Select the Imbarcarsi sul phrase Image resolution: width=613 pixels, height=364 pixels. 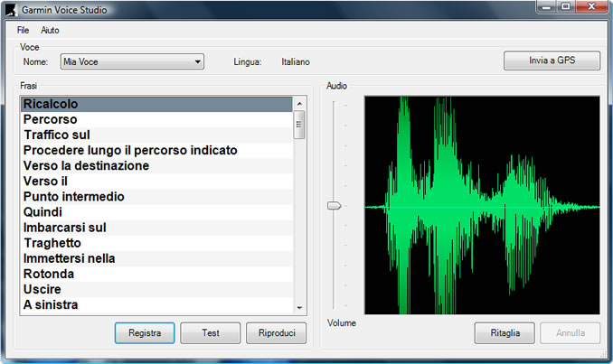156,228
